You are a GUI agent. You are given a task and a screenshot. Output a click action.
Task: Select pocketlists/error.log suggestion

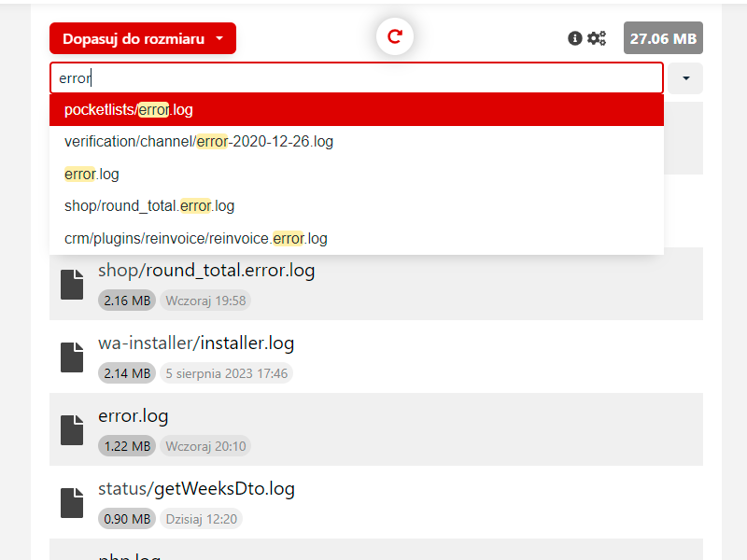129,109
